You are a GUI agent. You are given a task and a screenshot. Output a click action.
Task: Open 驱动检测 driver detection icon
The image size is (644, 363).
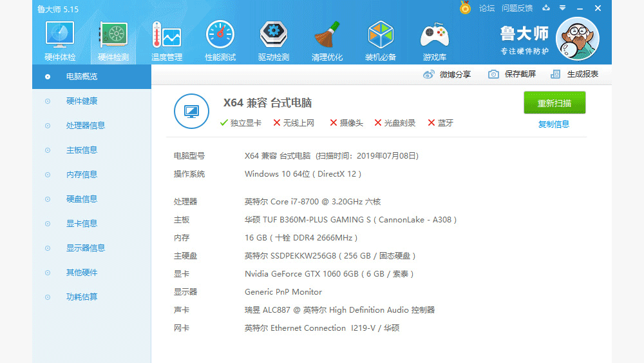(x=274, y=41)
